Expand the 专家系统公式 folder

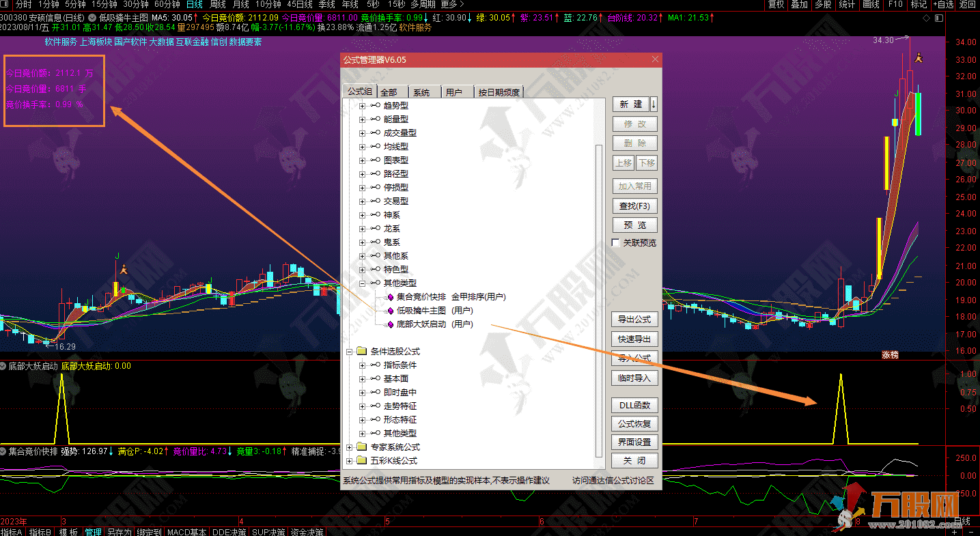point(349,447)
